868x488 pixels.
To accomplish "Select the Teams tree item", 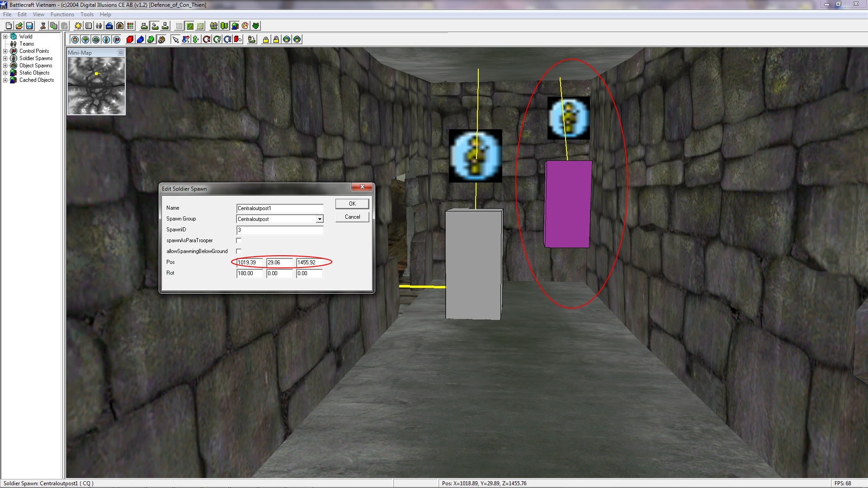I will click(x=27, y=44).
